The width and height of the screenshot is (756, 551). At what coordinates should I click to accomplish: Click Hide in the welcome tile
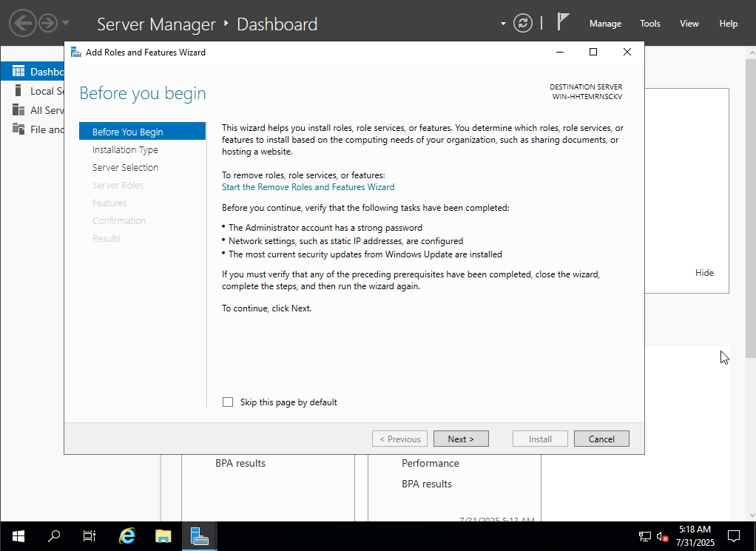click(x=703, y=273)
